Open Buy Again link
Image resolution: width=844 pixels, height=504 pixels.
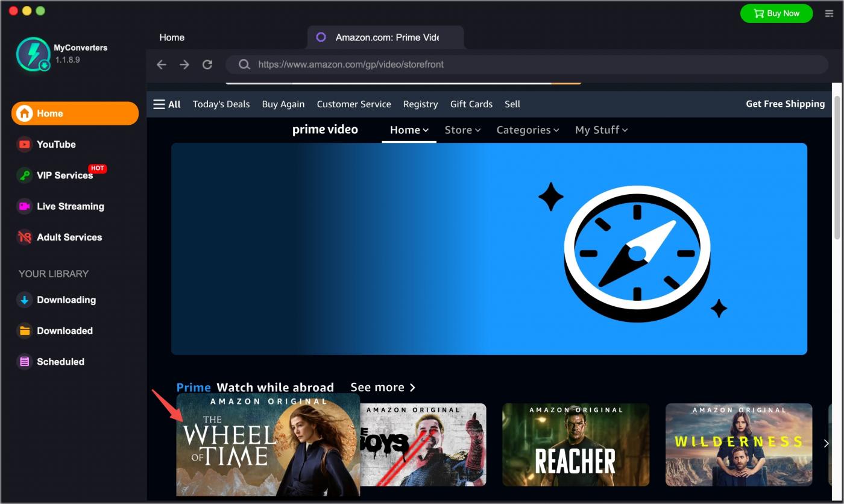[x=283, y=104]
